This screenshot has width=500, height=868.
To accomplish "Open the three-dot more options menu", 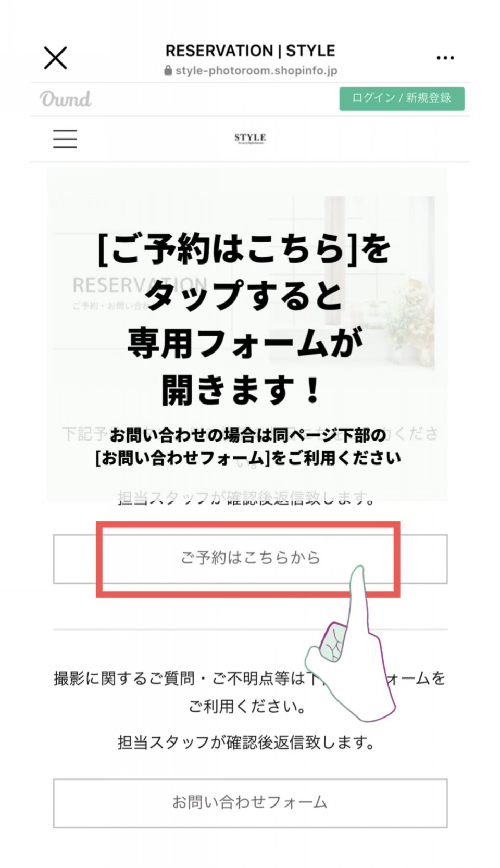I will tap(445, 58).
